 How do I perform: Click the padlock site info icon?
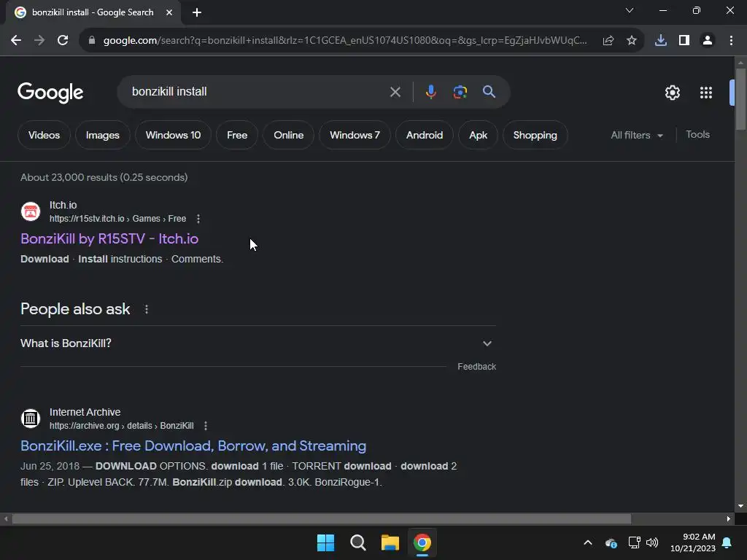(x=91, y=41)
